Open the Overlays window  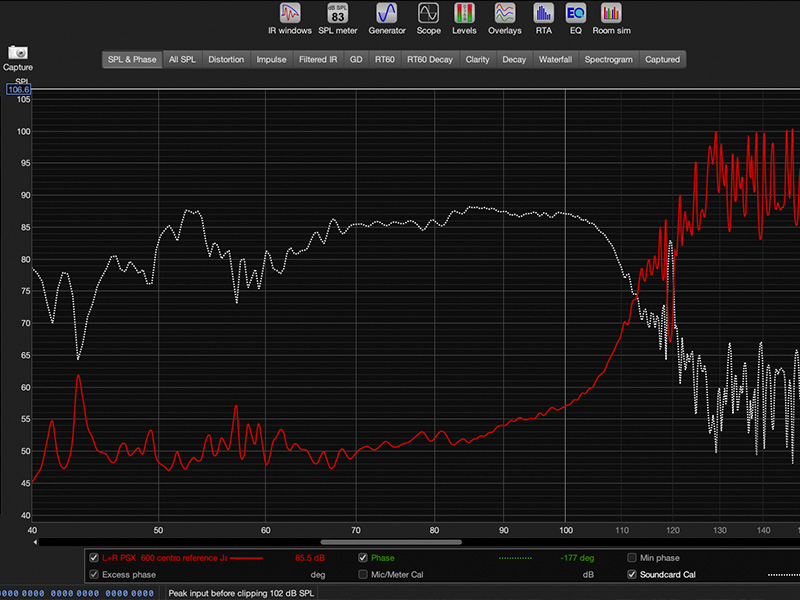point(505,14)
